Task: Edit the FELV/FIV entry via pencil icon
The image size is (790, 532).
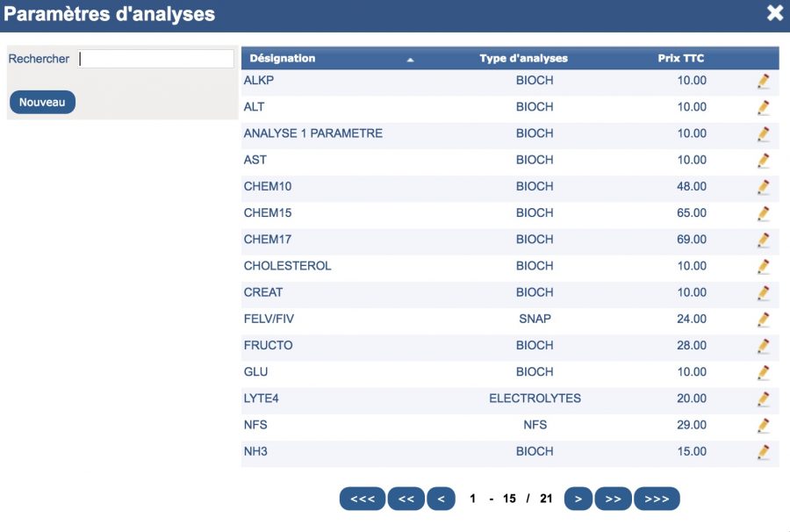Action: point(764,320)
